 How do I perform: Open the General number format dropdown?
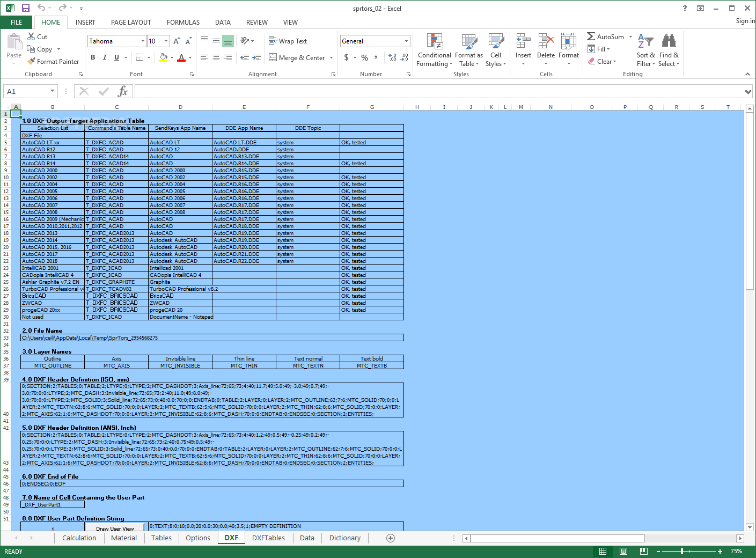[406, 41]
